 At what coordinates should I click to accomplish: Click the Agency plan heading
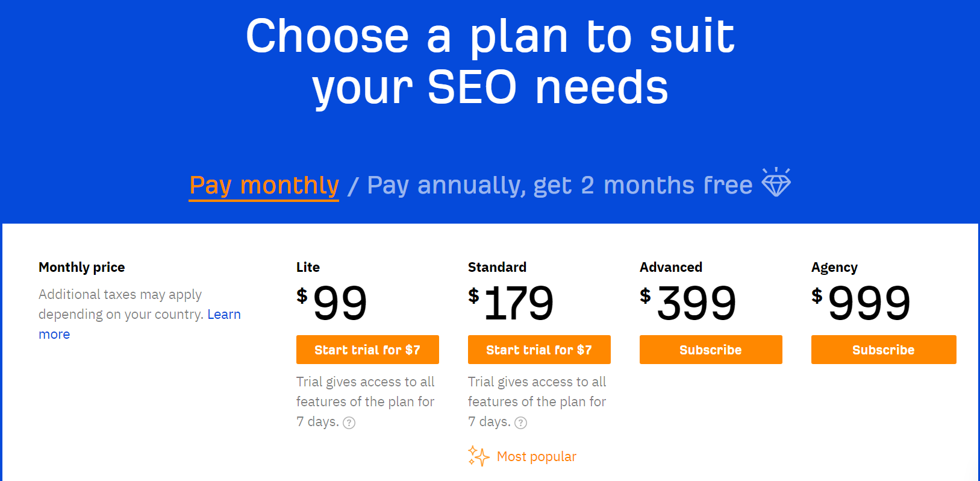click(x=834, y=267)
